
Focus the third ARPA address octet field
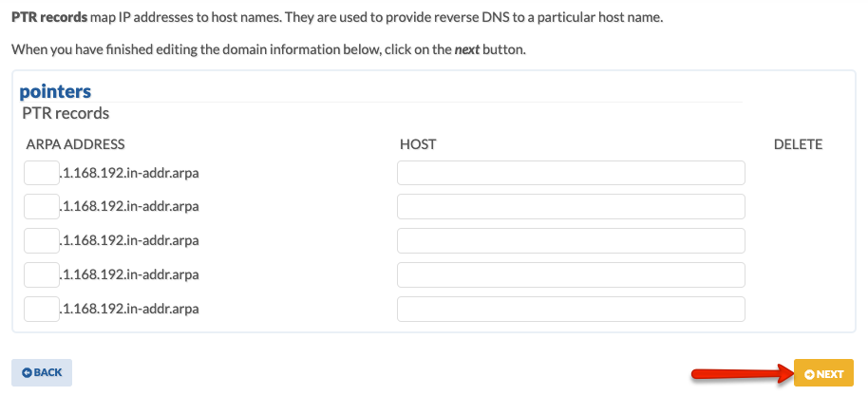pos(42,240)
